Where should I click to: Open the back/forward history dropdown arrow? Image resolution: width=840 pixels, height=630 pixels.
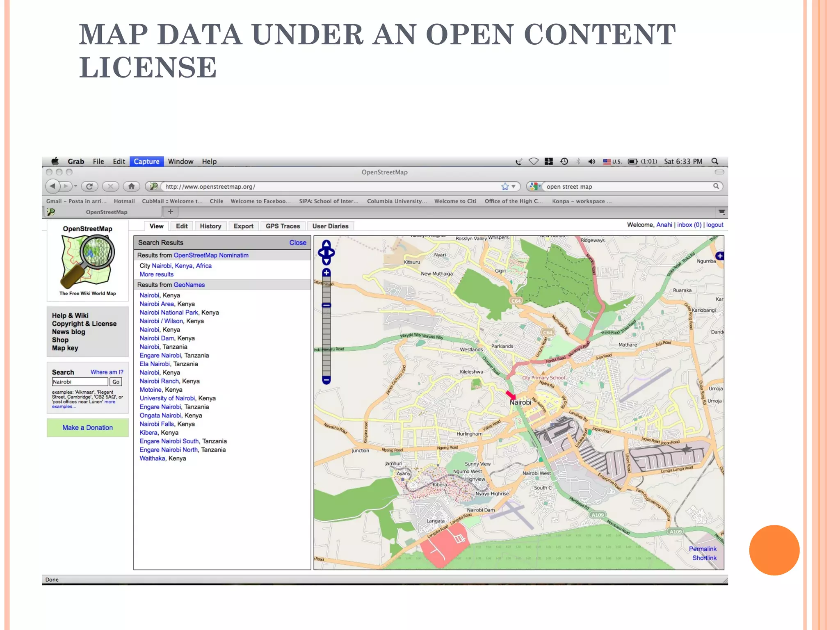[x=76, y=187]
